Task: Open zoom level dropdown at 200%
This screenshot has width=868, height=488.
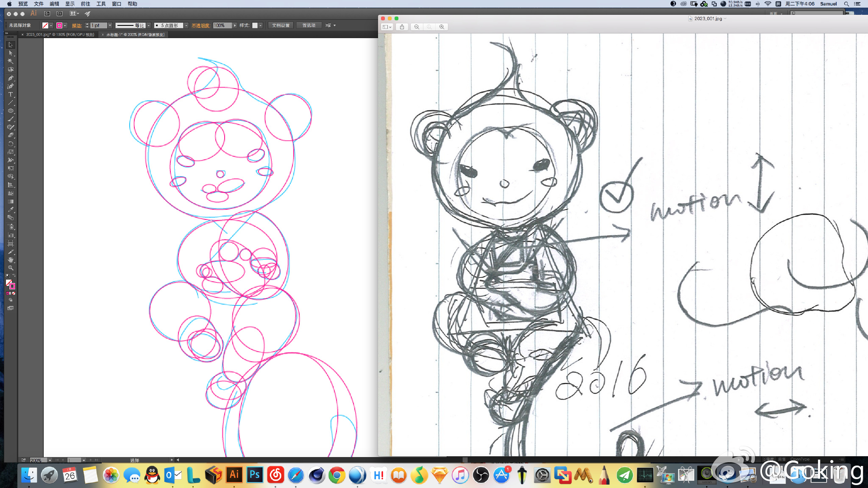Action: click(50, 460)
